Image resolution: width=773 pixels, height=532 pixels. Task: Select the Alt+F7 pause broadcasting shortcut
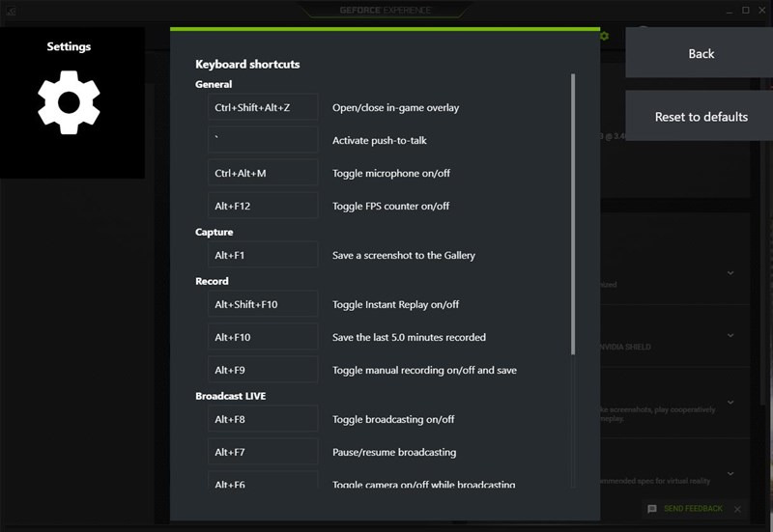tap(263, 452)
